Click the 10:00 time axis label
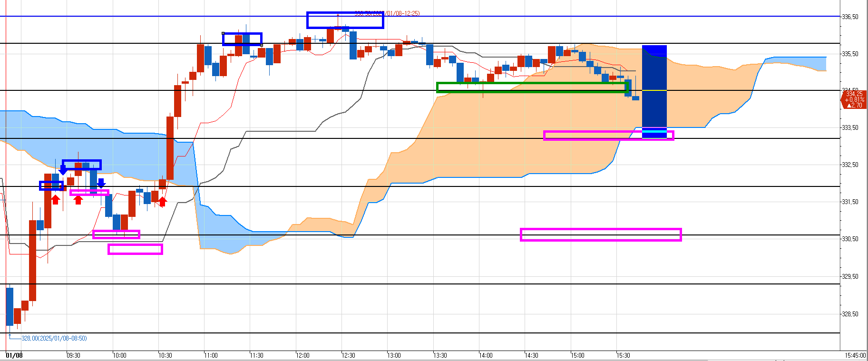The height and width of the screenshot is (361, 868). pyautogui.click(x=119, y=355)
